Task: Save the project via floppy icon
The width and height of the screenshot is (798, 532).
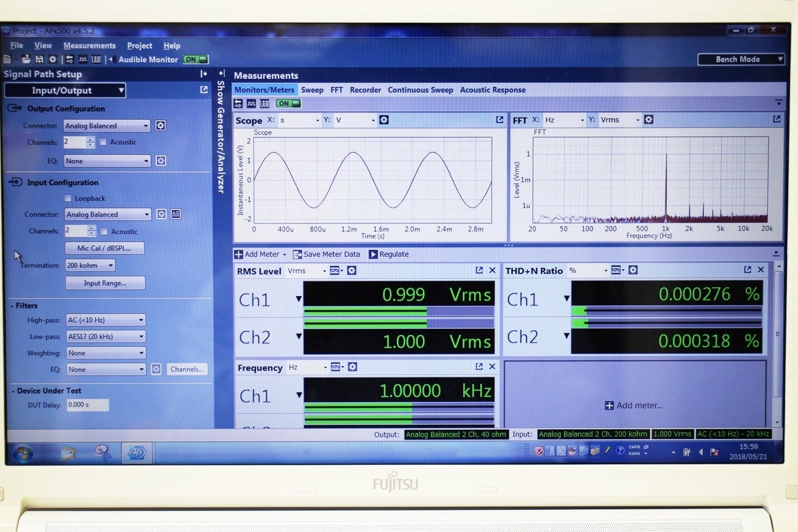Action: 39,60
